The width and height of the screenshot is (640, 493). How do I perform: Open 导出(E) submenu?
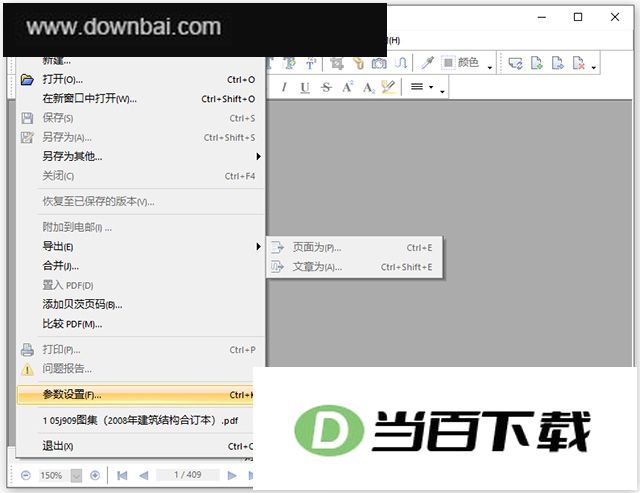pyautogui.click(x=141, y=246)
